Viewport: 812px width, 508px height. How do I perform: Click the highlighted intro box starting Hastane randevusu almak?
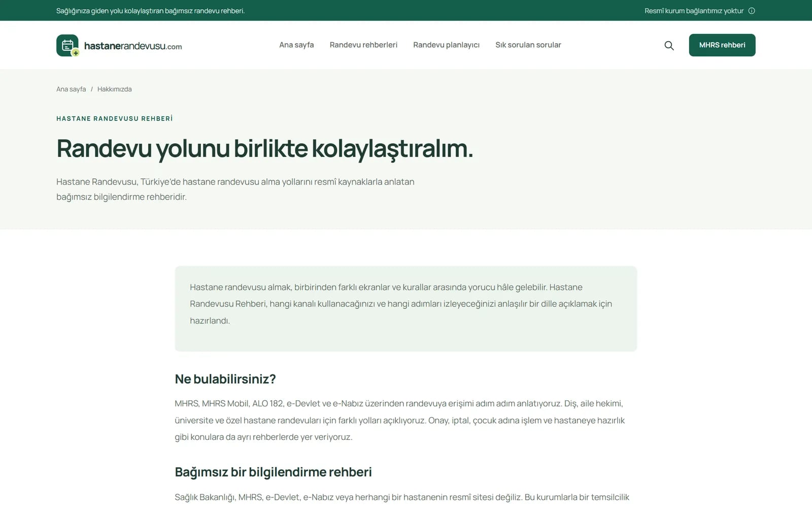405,308
